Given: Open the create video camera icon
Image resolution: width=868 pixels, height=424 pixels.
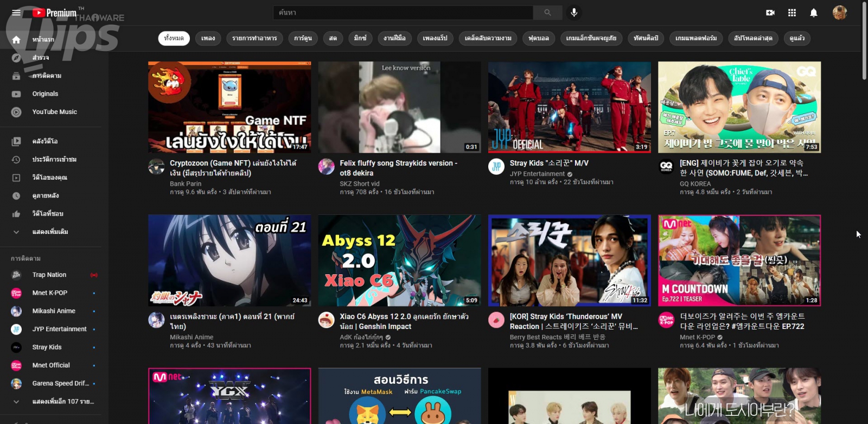Looking at the screenshot, I should (770, 12).
